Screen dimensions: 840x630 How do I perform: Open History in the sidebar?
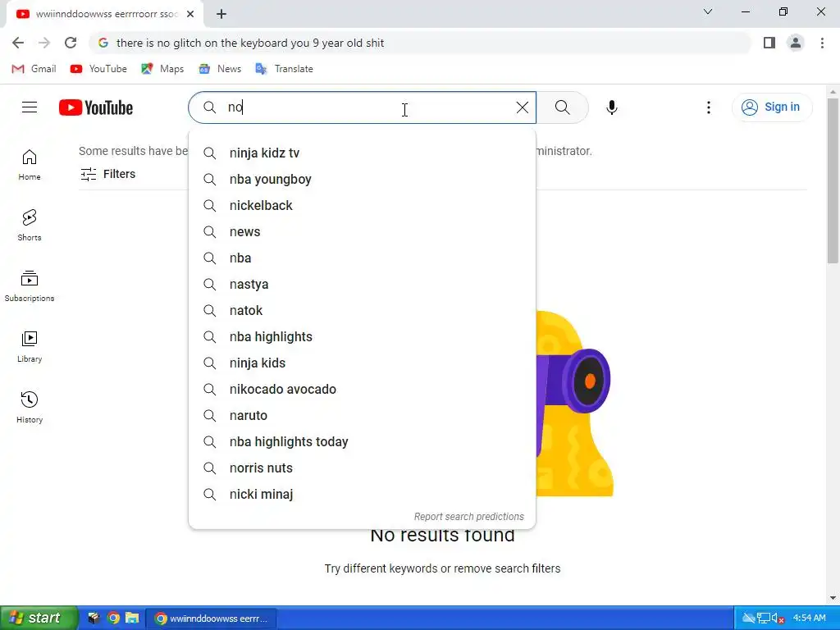[x=30, y=407]
